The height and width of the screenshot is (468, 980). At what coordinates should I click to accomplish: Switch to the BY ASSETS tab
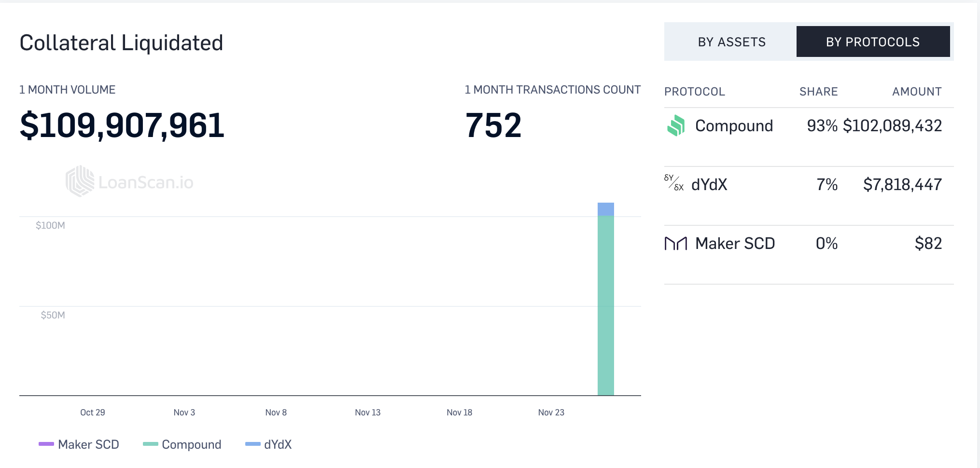click(731, 42)
